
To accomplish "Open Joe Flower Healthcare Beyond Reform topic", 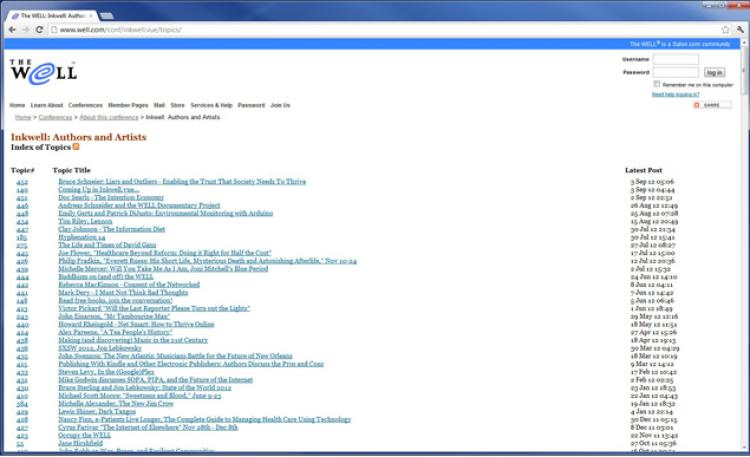I will click(x=165, y=253).
